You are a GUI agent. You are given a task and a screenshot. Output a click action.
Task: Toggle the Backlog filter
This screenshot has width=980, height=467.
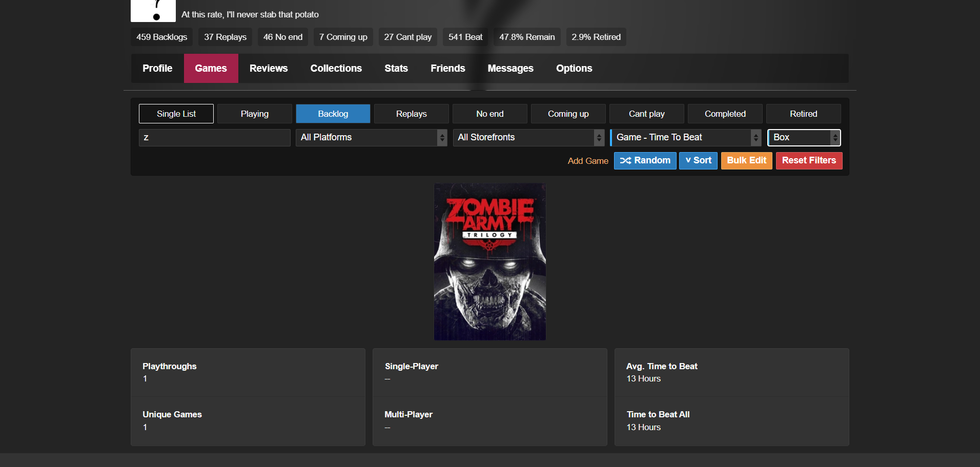333,114
